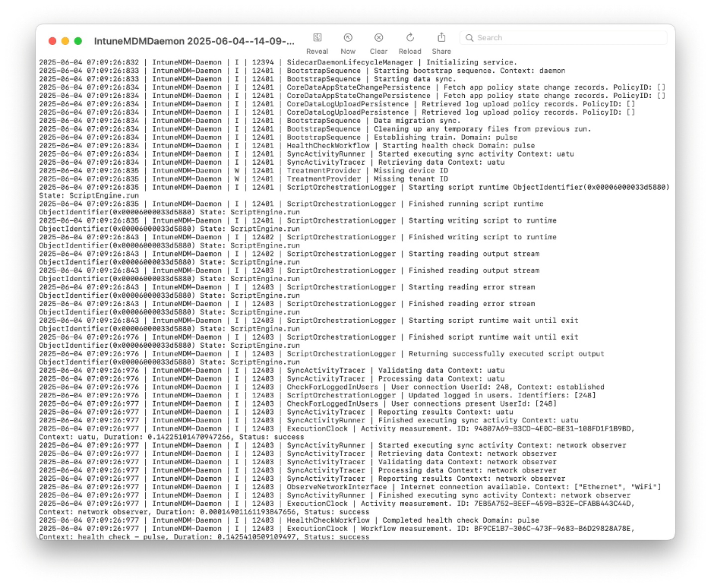Reload the log file

coord(410,38)
